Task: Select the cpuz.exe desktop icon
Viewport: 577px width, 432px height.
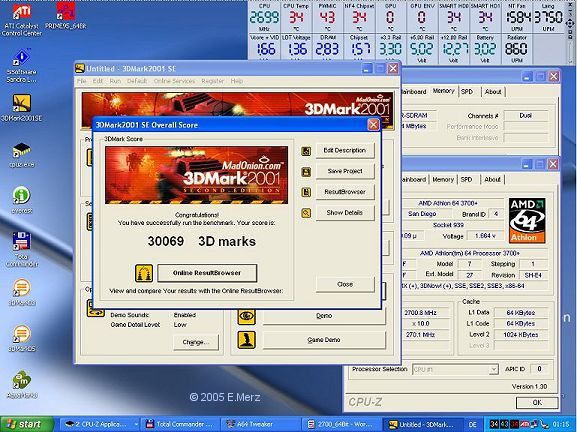Action: tap(22, 155)
